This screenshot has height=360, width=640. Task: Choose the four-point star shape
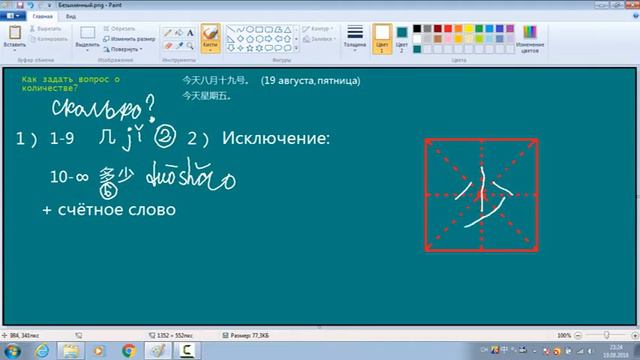(x=240, y=48)
